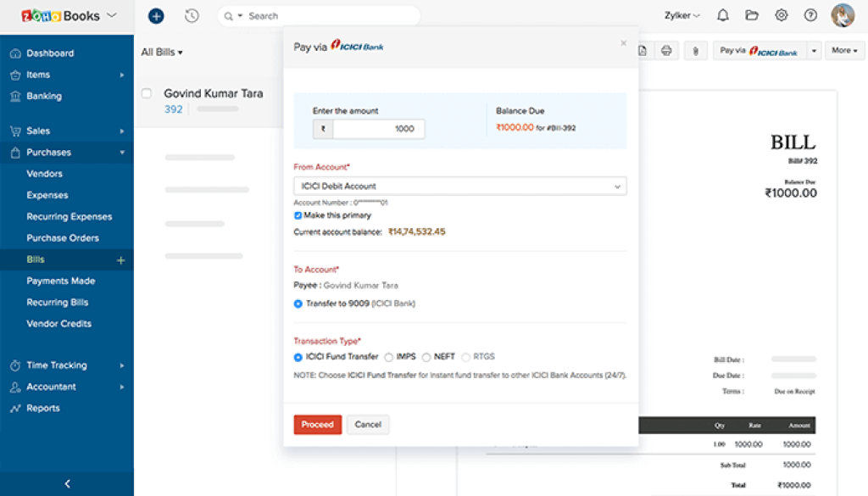Open Vendor Credits in the sidebar
Image resolution: width=868 pixels, height=496 pixels.
pyautogui.click(x=58, y=325)
